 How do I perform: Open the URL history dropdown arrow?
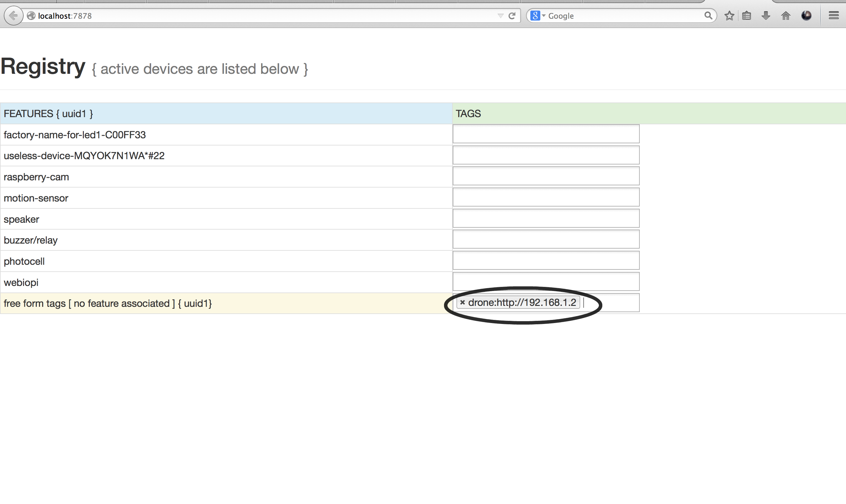(500, 16)
